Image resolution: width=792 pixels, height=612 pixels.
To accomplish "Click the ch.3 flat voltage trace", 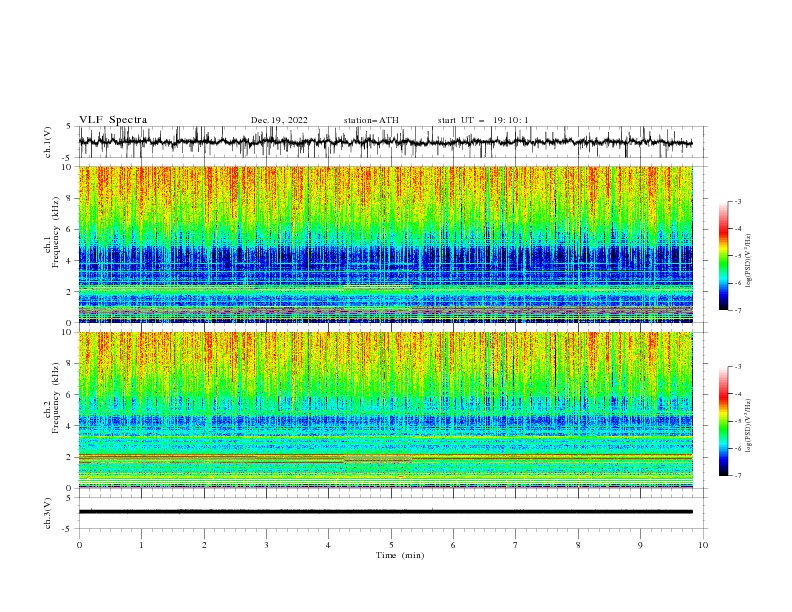I will pos(385,512).
